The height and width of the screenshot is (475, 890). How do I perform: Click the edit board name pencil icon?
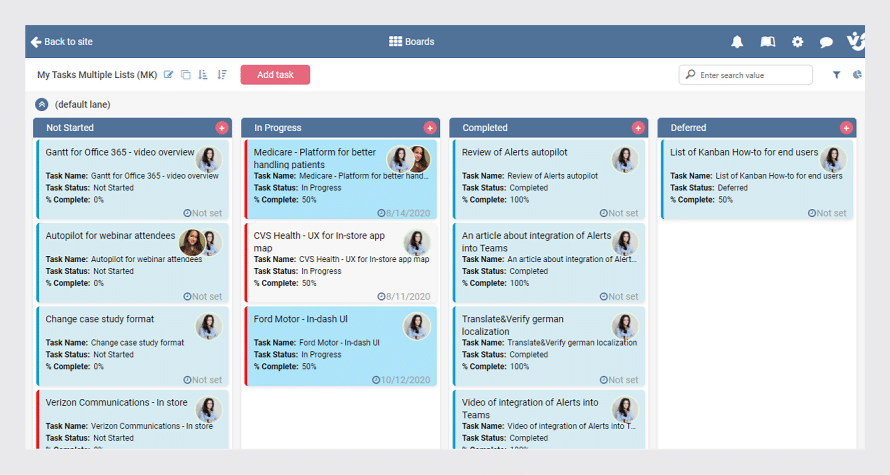(x=169, y=74)
